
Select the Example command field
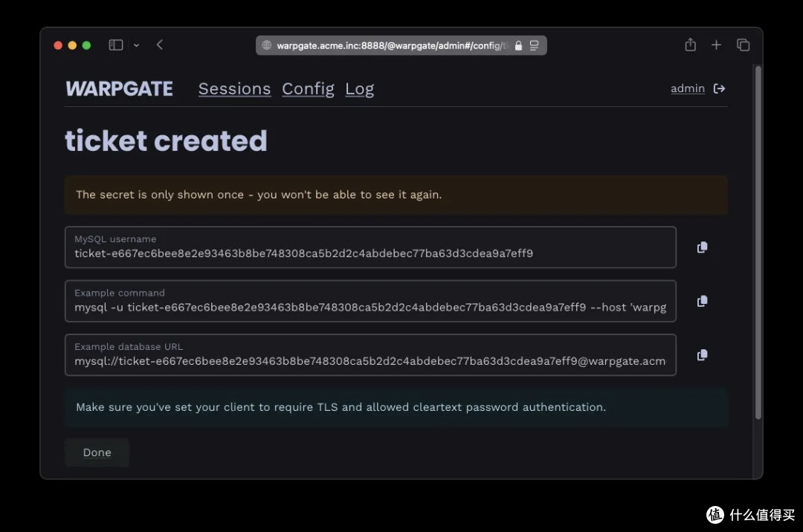[x=370, y=301]
